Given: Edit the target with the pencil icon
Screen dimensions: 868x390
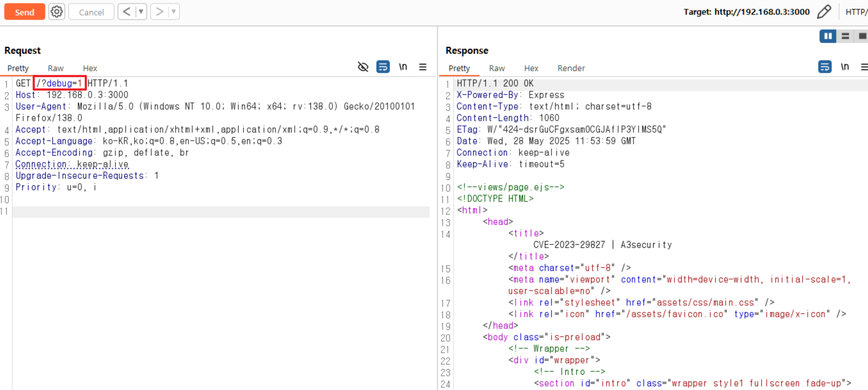Looking at the screenshot, I should pos(824,12).
